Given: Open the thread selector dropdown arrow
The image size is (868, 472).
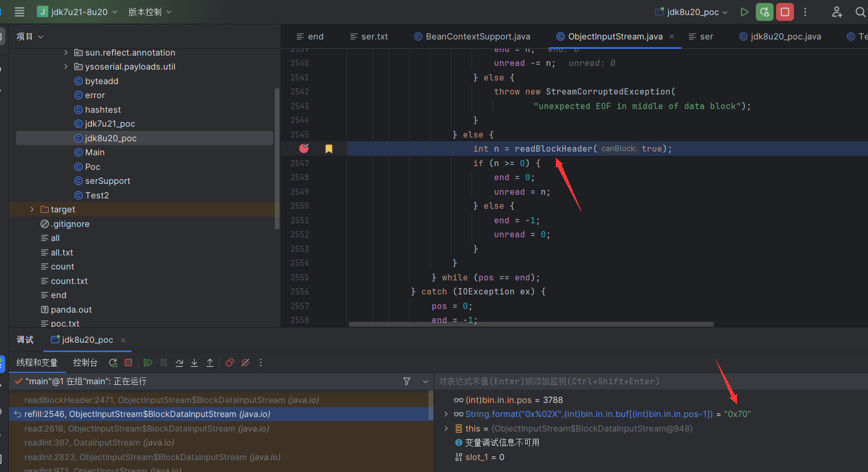Looking at the screenshot, I should coord(425,381).
